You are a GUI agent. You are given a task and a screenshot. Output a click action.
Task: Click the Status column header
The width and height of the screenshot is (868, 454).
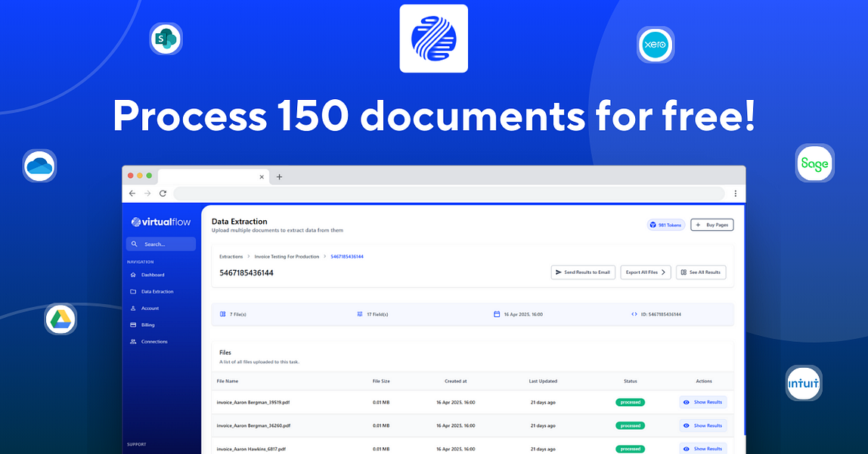point(630,381)
